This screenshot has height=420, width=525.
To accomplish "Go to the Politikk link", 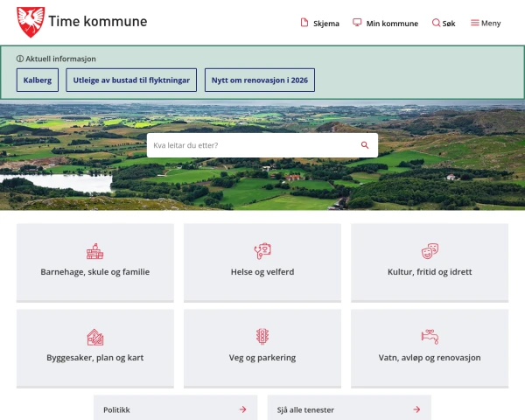I will tap(117, 409).
